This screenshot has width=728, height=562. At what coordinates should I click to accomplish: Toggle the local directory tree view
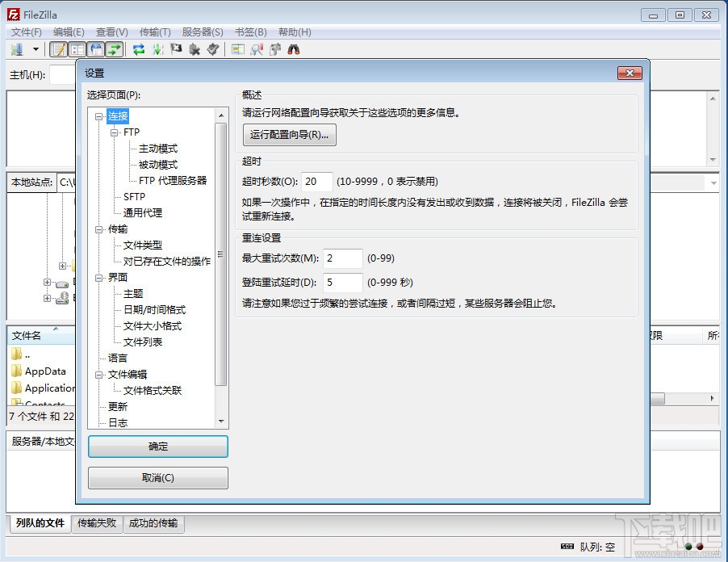click(x=77, y=49)
